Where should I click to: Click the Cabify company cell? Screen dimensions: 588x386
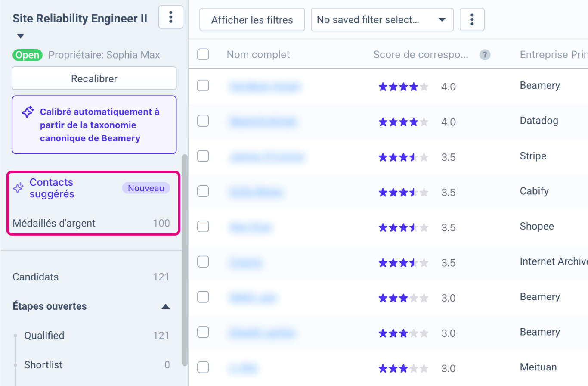pos(534,191)
